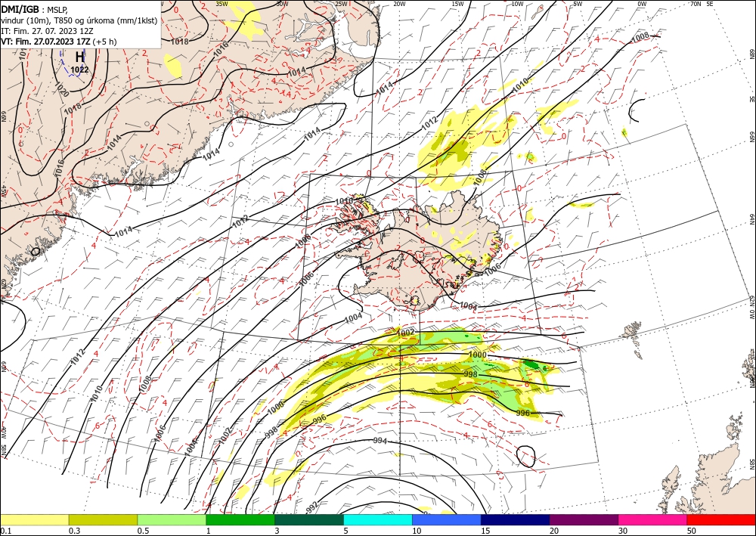756x536 pixels.
Task: Select the blue 10–15 legend swatch
Action: [447, 519]
